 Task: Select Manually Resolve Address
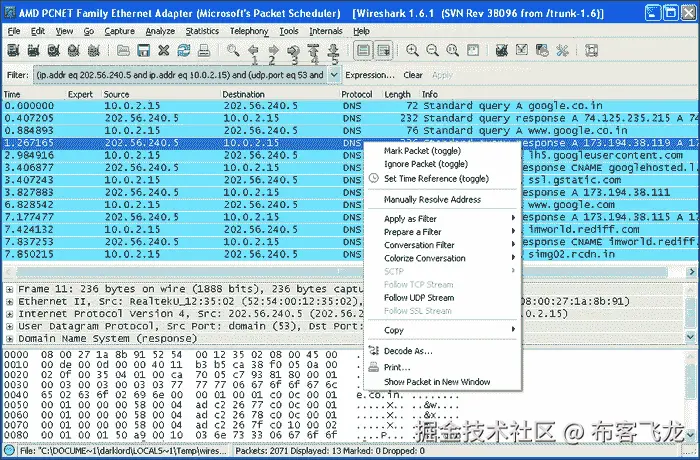pyautogui.click(x=432, y=200)
